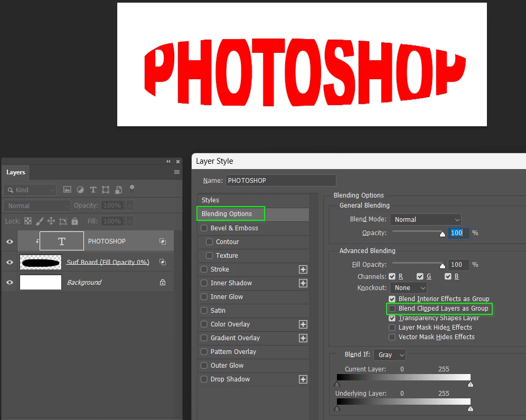Check Vector Mask Hides Effects
Image resolution: width=526 pixels, height=420 pixels.
[392, 337]
